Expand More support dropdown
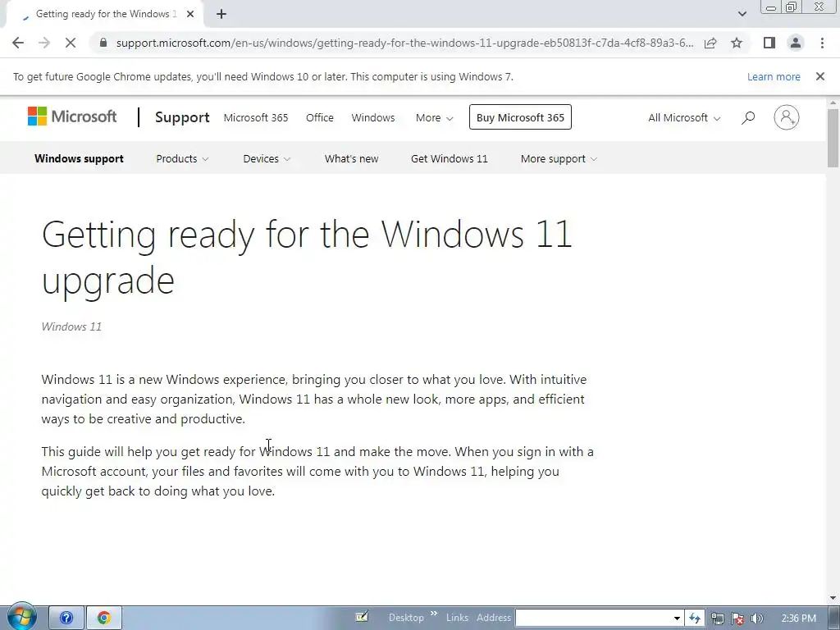This screenshot has width=840, height=630. pyautogui.click(x=559, y=158)
